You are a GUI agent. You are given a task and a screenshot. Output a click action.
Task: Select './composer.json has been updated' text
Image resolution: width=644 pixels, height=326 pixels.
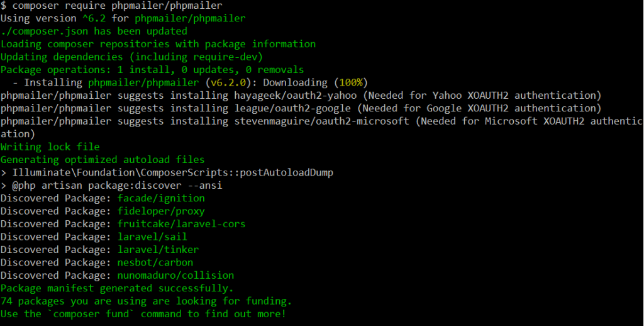point(94,31)
